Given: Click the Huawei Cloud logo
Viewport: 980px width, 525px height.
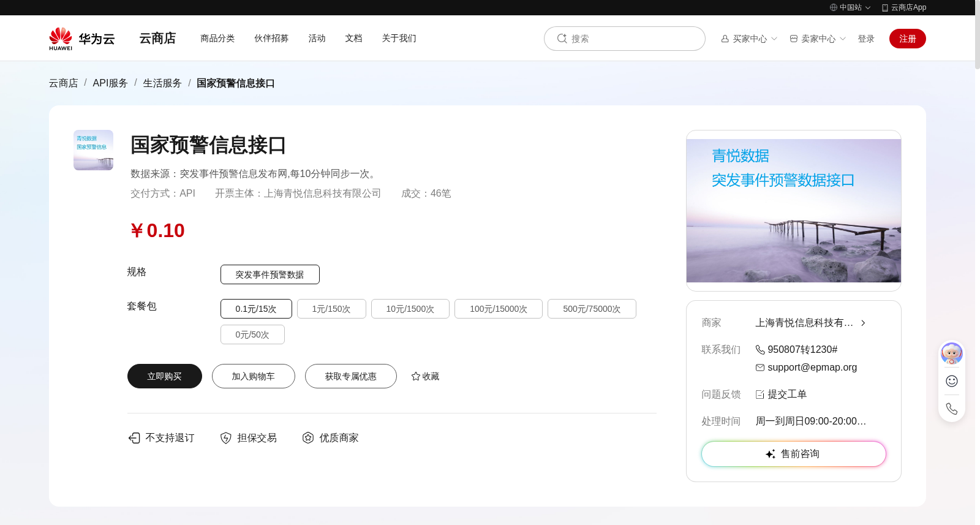Looking at the screenshot, I should tap(82, 39).
